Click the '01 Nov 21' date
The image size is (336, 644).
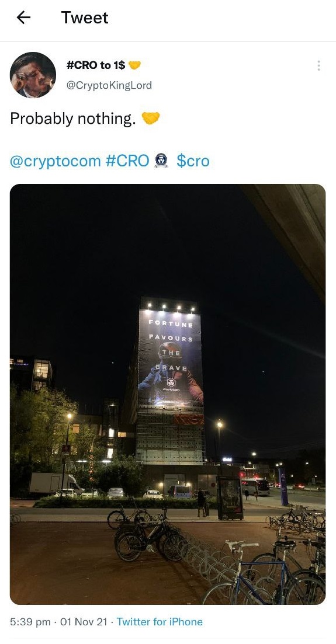84,622
